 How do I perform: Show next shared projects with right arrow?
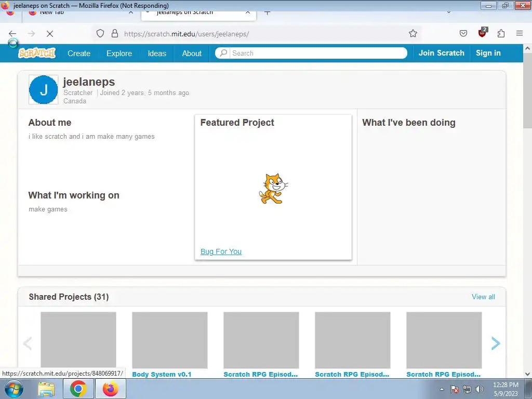click(495, 343)
